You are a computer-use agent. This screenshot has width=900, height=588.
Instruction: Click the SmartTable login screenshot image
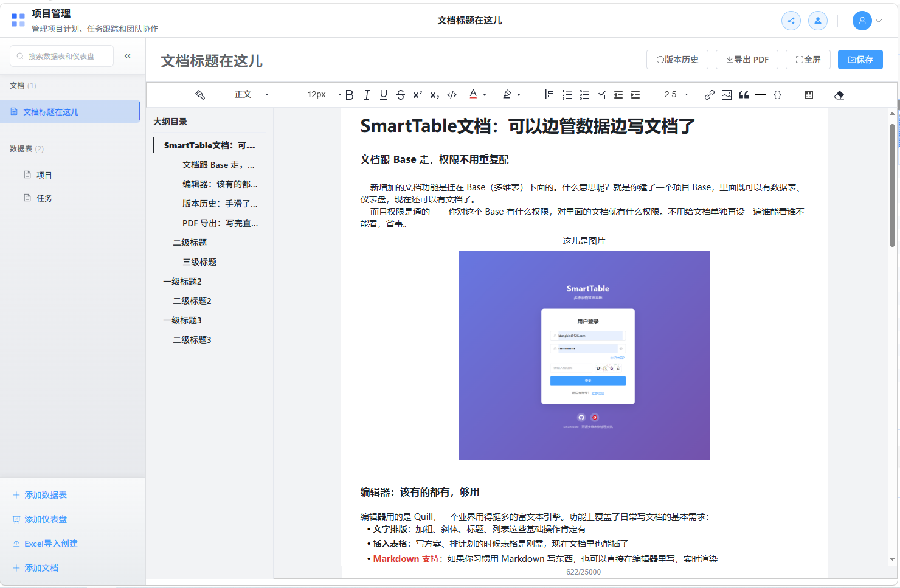(584, 356)
